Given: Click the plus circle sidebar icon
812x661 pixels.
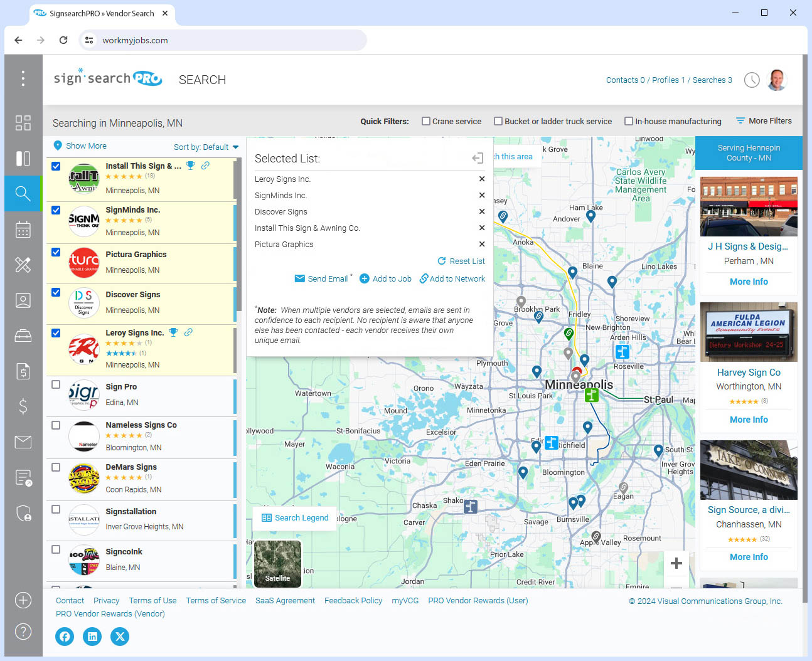Looking at the screenshot, I should [x=23, y=600].
